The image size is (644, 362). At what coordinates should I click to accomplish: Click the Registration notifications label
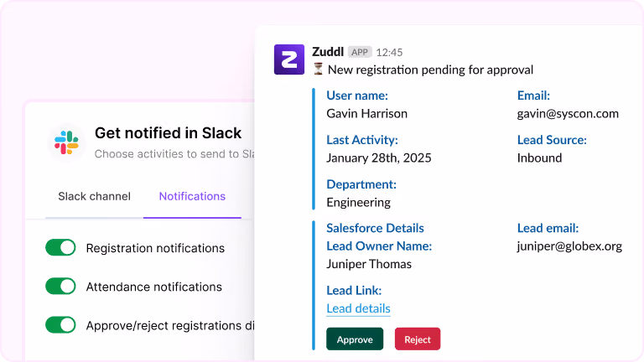[x=155, y=248]
